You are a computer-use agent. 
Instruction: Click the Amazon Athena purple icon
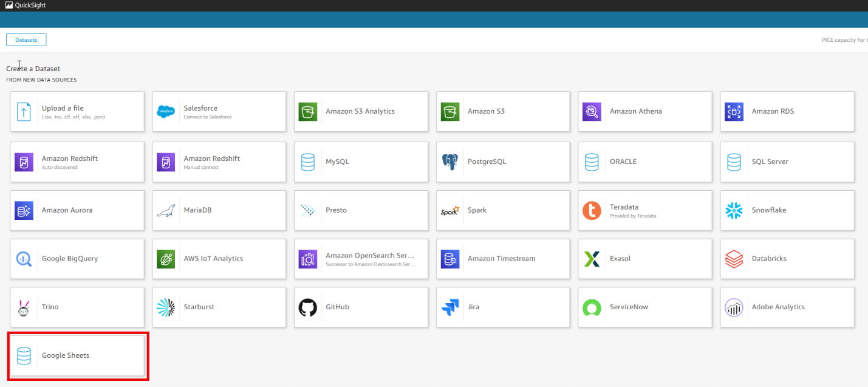592,112
